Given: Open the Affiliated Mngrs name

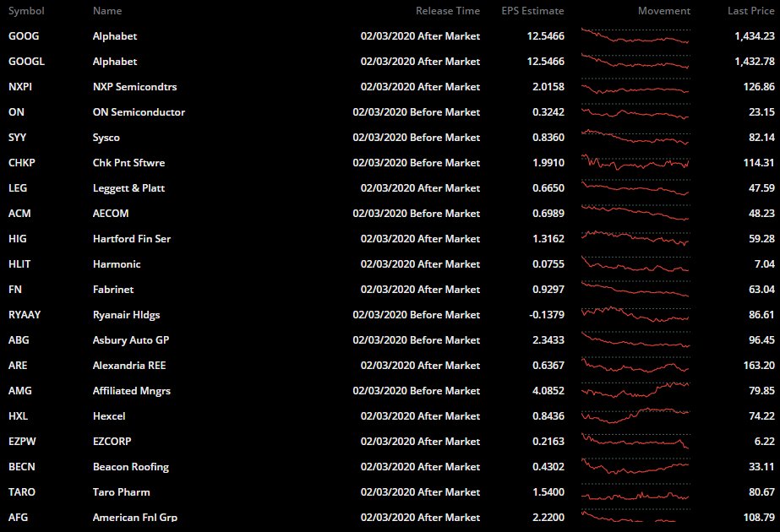Looking at the screenshot, I should 131,391.
